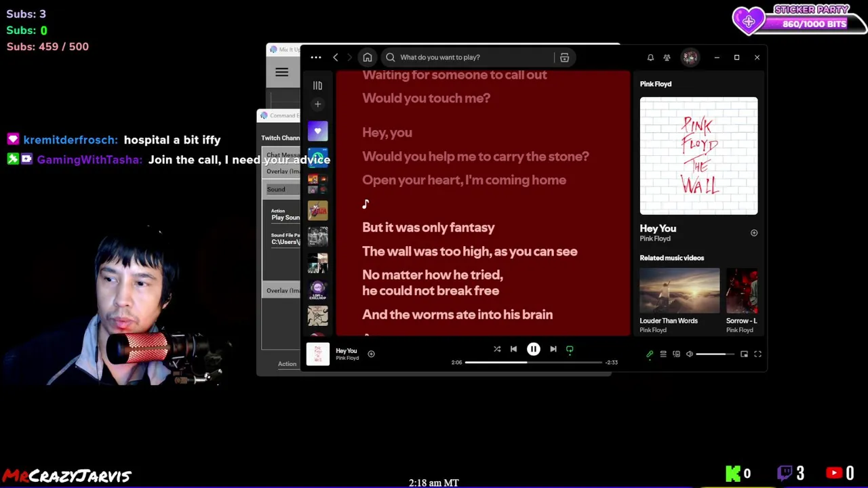
Task: Open the Lofi playlist in sidebar
Action: (x=317, y=289)
